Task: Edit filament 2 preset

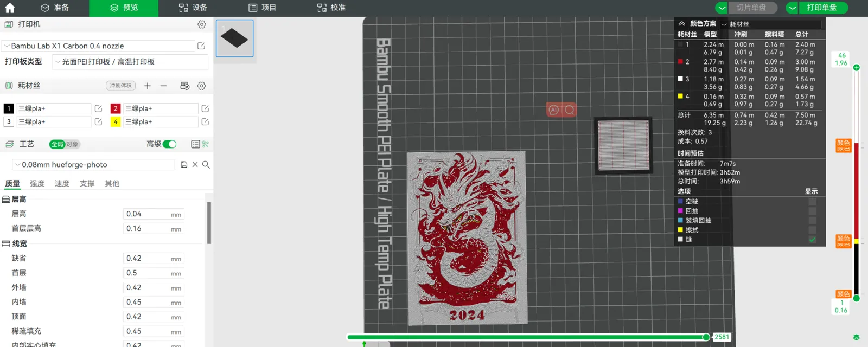Action: 205,108
